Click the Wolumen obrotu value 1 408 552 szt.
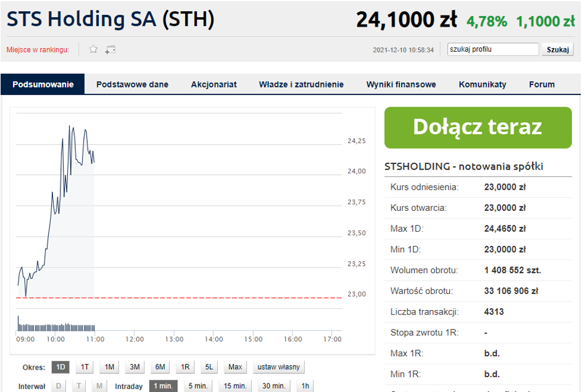This screenshot has height=392, width=585. 513,270
